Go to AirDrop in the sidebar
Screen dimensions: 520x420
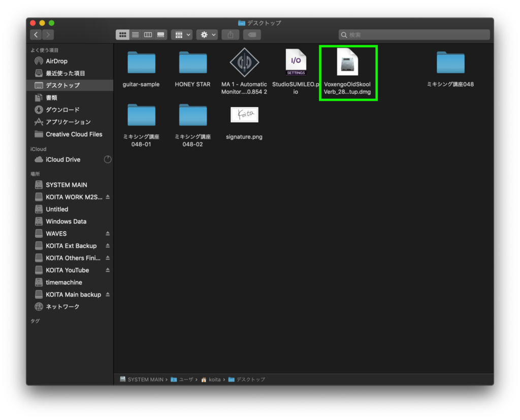tap(56, 61)
